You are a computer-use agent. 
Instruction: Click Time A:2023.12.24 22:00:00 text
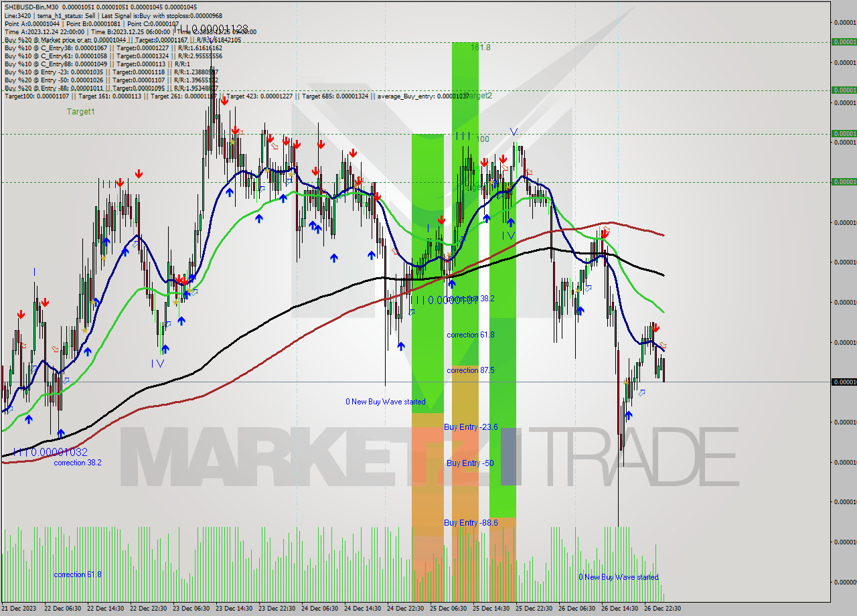click(x=44, y=31)
